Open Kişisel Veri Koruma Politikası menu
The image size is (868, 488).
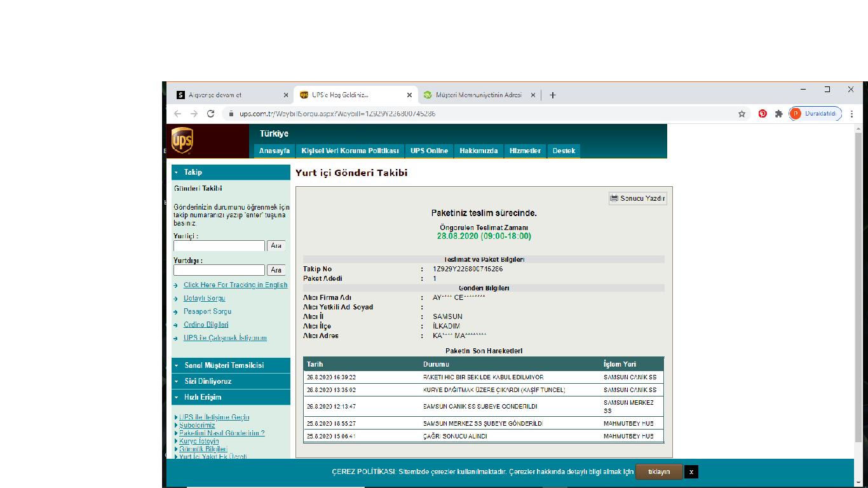pos(350,151)
